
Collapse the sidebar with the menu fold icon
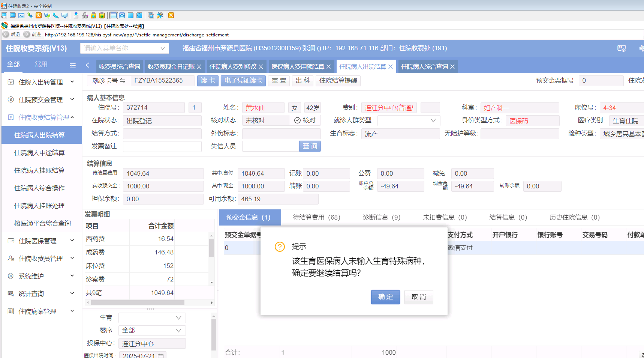pos(73,65)
